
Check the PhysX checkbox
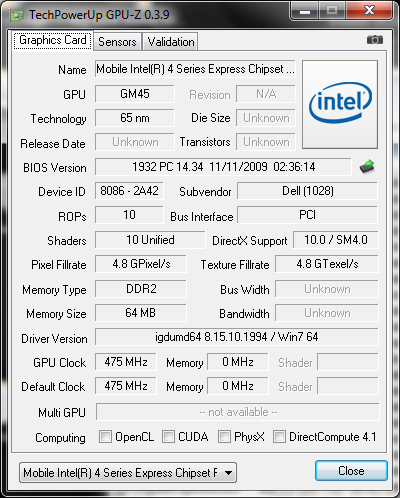pyautogui.click(x=224, y=437)
